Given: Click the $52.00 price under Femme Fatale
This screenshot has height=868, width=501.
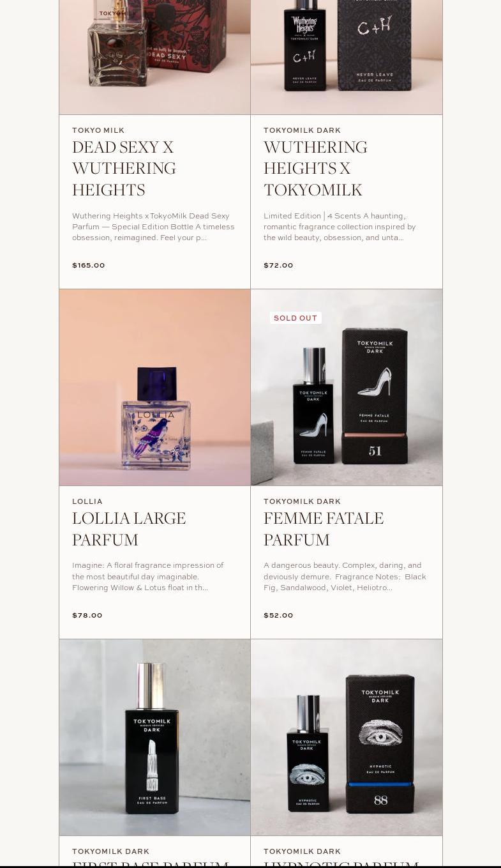Looking at the screenshot, I should (x=278, y=615).
